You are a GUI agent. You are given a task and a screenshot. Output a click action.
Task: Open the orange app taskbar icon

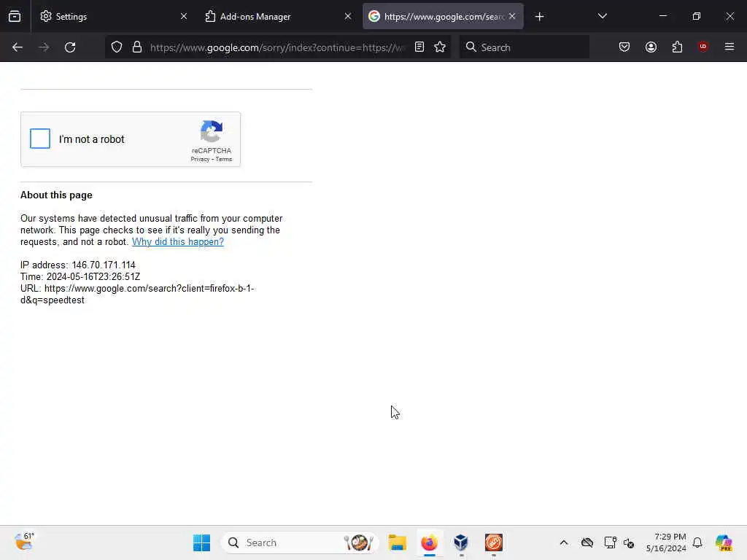[494, 542]
